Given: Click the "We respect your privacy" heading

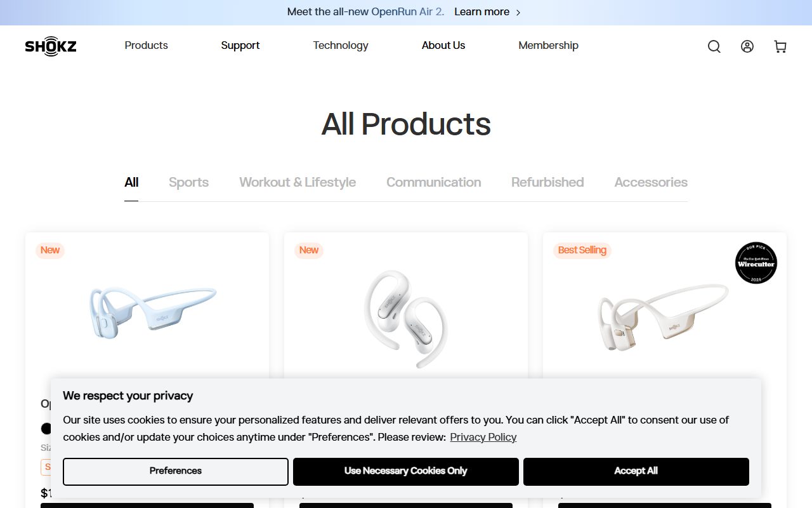Looking at the screenshot, I should pos(128,396).
